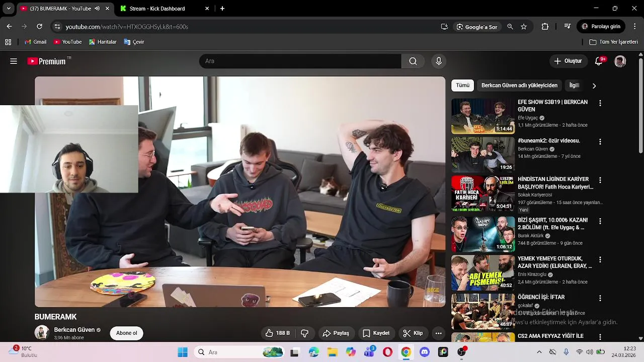Start voice search with microphone icon
This screenshot has width=644, height=362.
[x=439, y=61]
